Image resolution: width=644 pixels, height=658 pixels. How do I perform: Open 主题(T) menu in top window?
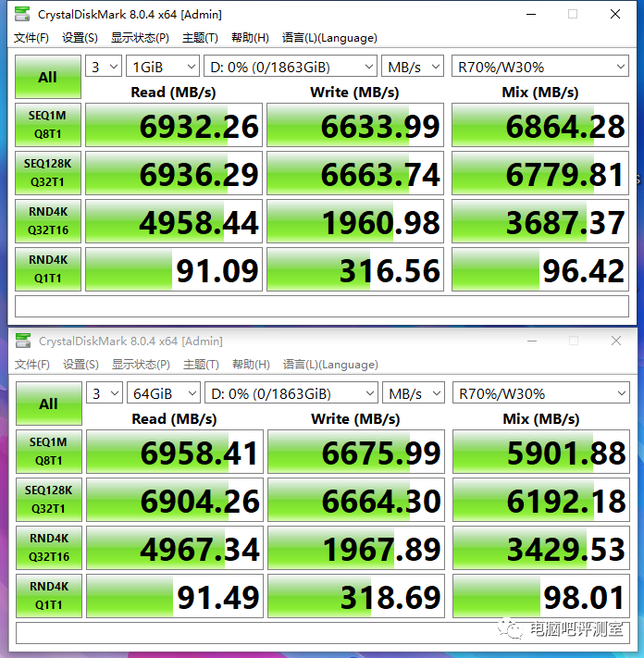pyautogui.click(x=200, y=38)
